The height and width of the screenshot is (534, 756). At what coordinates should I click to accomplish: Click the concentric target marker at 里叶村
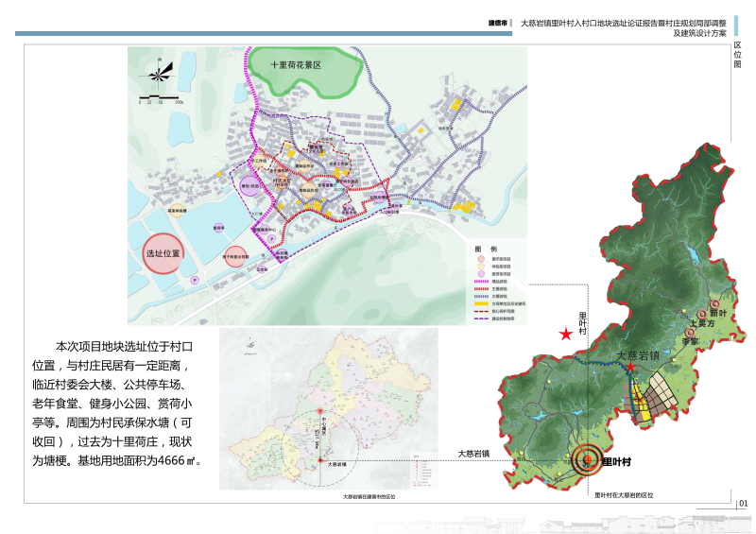point(586,460)
